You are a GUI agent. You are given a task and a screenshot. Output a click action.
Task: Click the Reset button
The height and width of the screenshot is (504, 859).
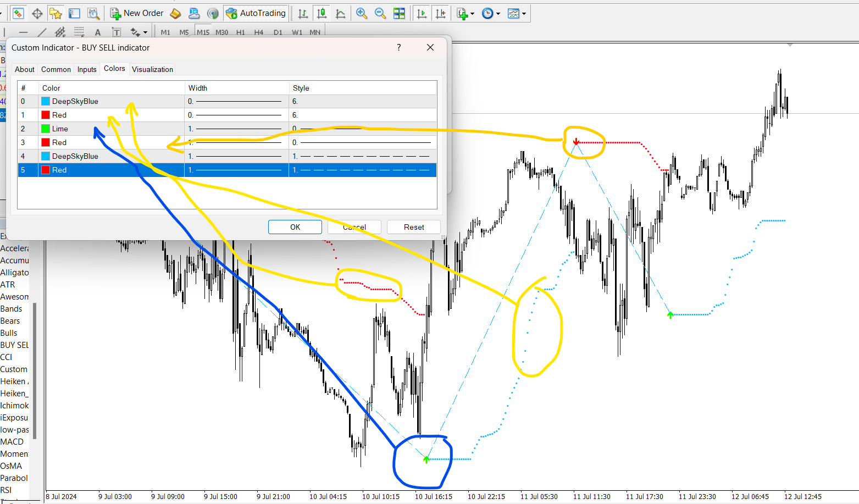click(x=414, y=227)
